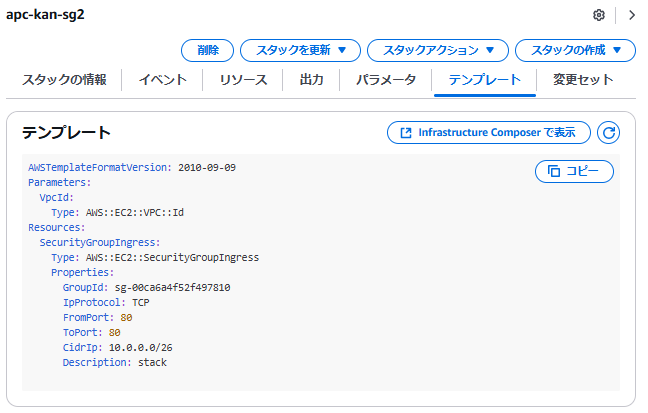Click the SecurityGroupIngress: key

(x=100, y=243)
